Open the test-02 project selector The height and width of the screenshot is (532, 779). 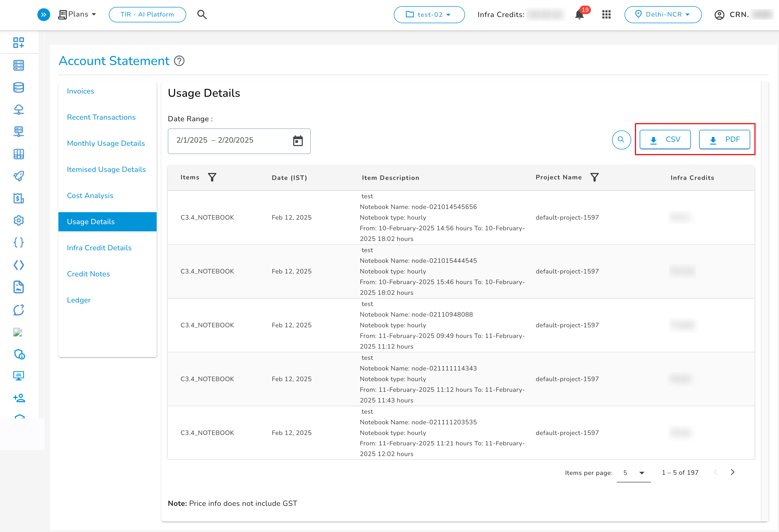429,14
